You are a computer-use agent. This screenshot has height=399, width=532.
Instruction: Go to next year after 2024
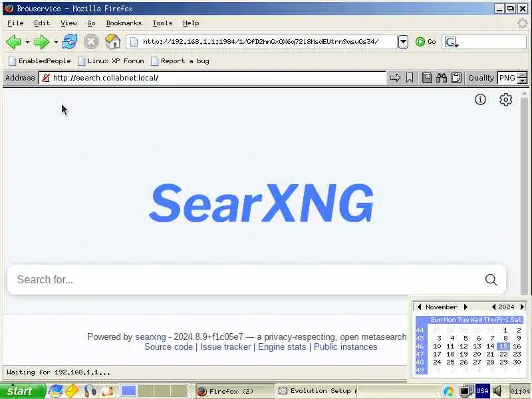click(x=522, y=307)
